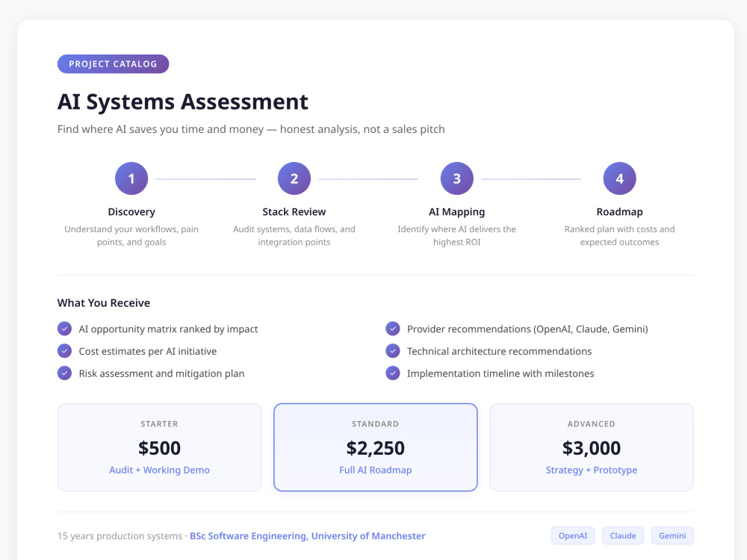Click 'Audit systems, data flows' description

click(294, 235)
